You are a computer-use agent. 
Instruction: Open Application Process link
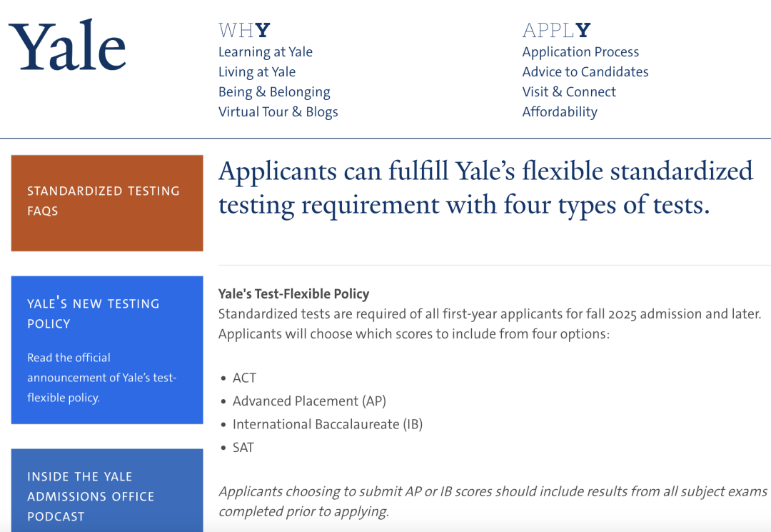(x=580, y=51)
